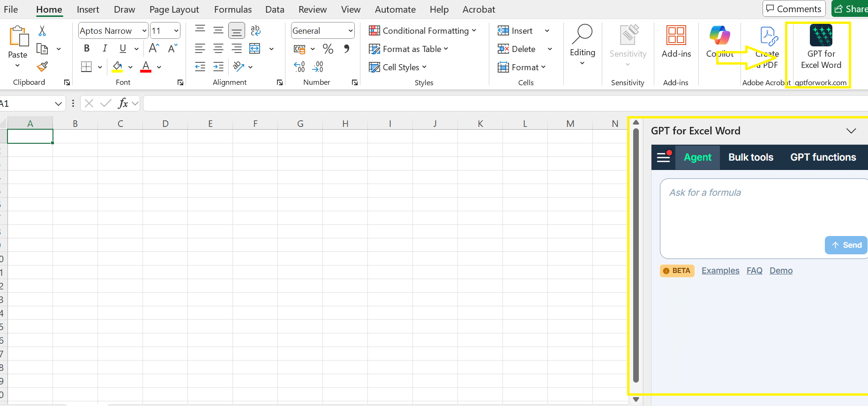Apply percent style

tap(328, 49)
